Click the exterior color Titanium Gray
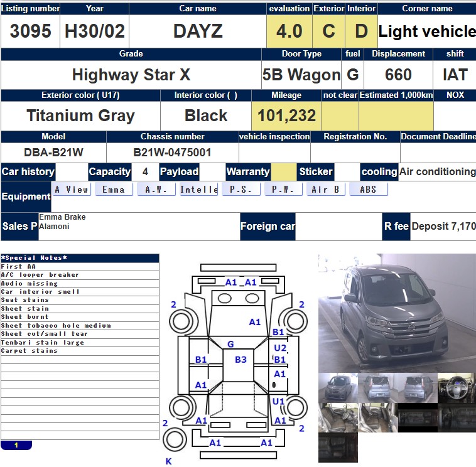 pyautogui.click(x=80, y=115)
